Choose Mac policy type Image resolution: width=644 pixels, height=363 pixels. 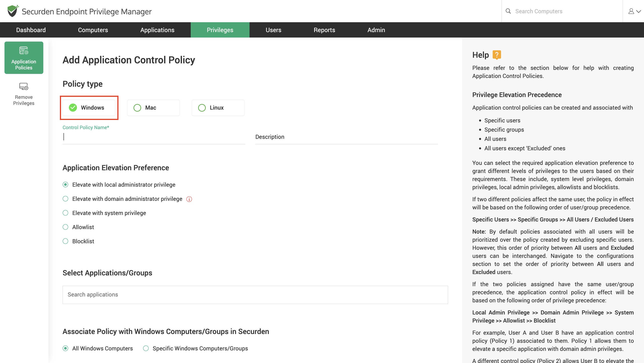click(x=153, y=108)
